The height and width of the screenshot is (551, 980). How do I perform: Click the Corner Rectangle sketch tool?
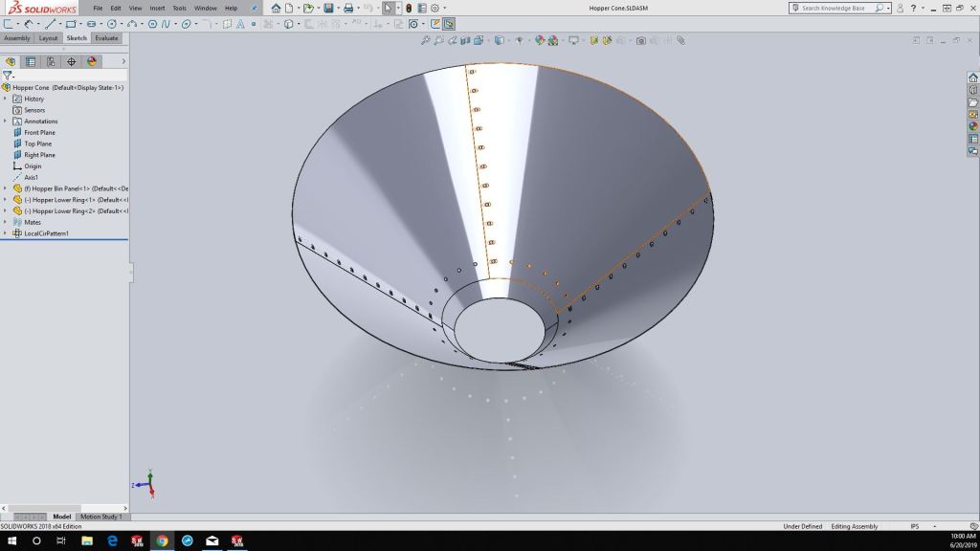70,24
